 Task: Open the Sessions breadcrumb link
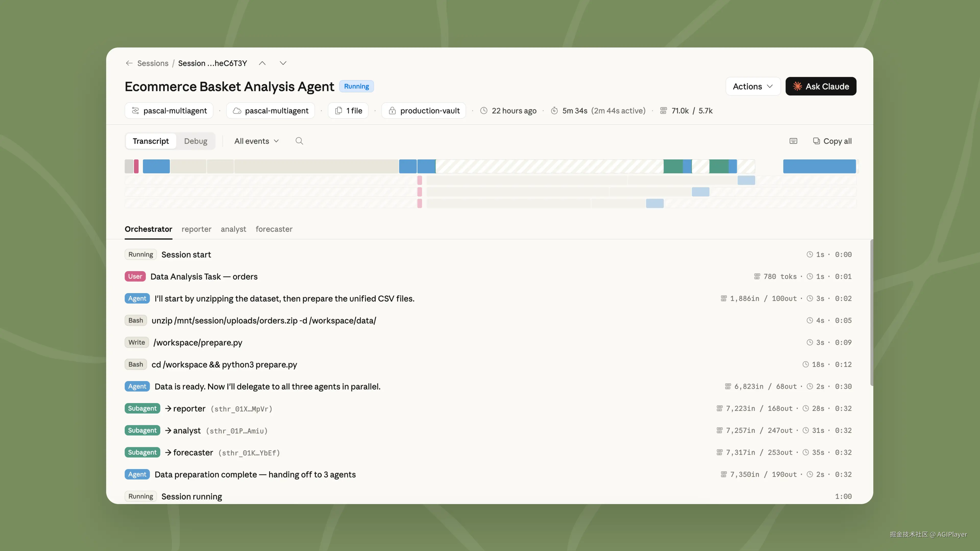pyautogui.click(x=153, y=63)
